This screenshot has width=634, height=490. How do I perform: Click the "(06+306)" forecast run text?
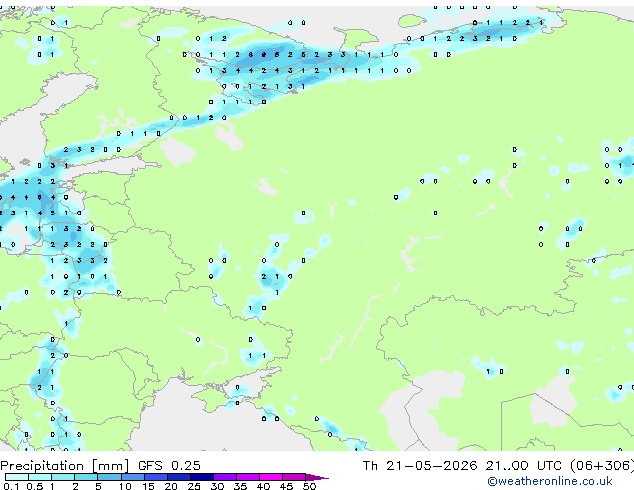(602, 466)
